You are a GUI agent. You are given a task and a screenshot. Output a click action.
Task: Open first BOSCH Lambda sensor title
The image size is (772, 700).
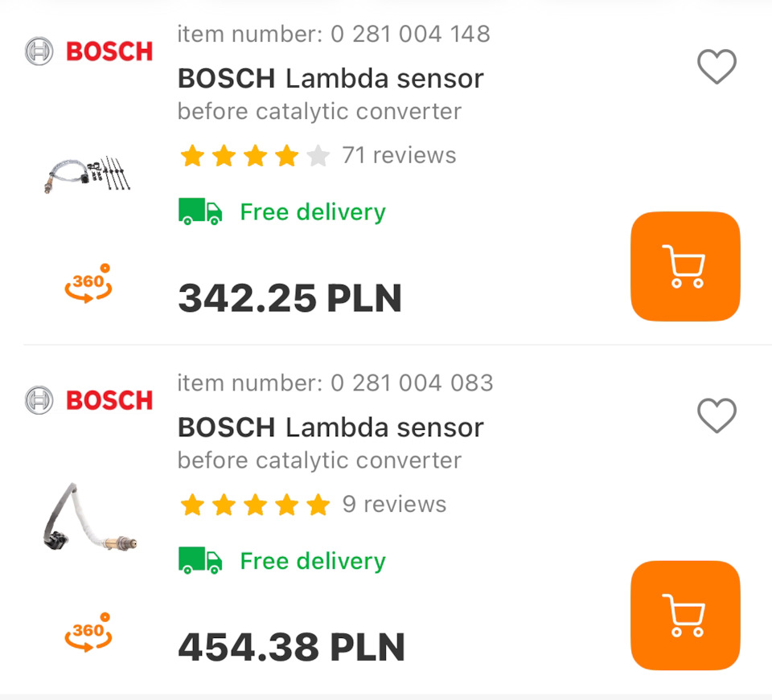point(331,79)
